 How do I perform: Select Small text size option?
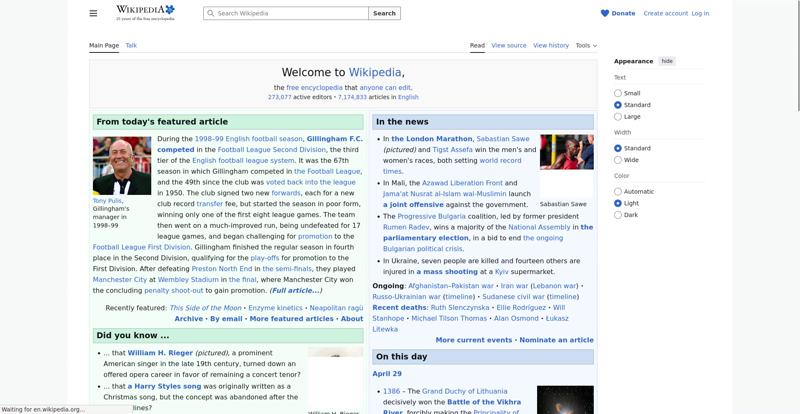[618, 93]
